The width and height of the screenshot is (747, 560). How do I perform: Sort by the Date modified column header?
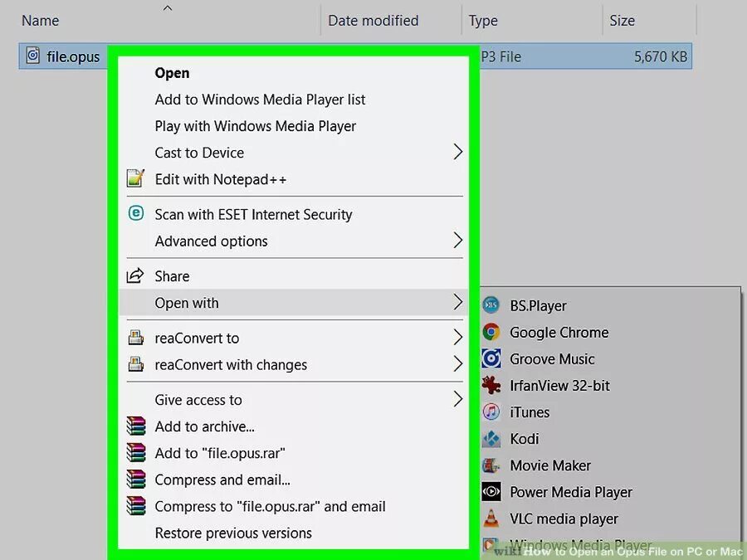(373, 21)
